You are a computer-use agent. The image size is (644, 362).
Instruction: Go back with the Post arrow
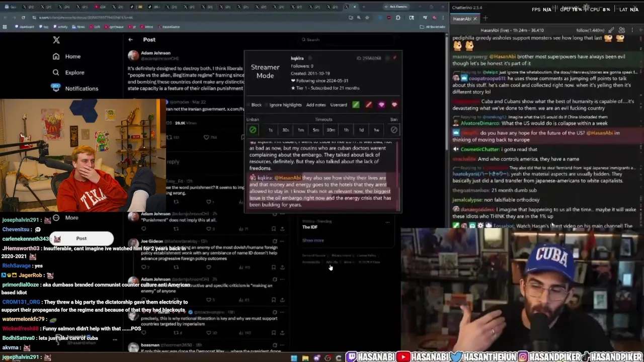click(x=130, y=40)
